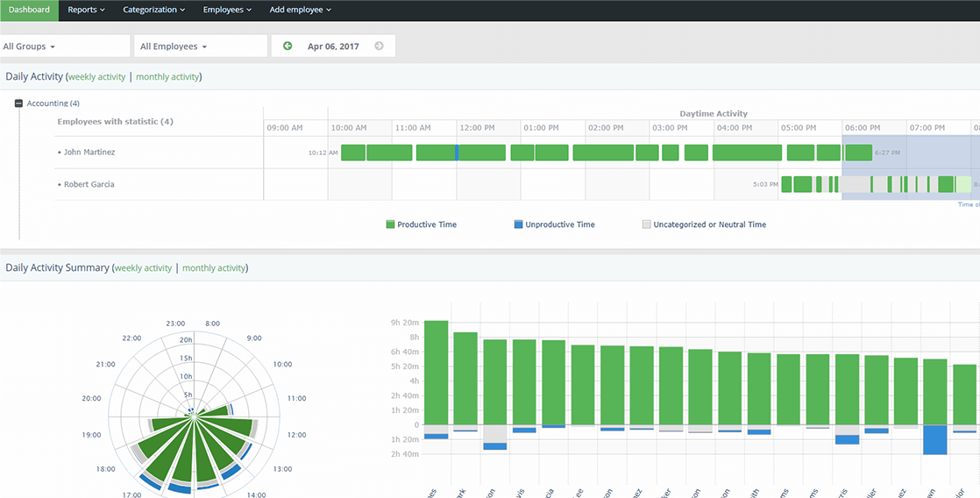The width and height of the screenshot is (980, 498).
Task: Toggle Productive Time legend swatch
Action: pyautogui.click(x=391, y=224)
